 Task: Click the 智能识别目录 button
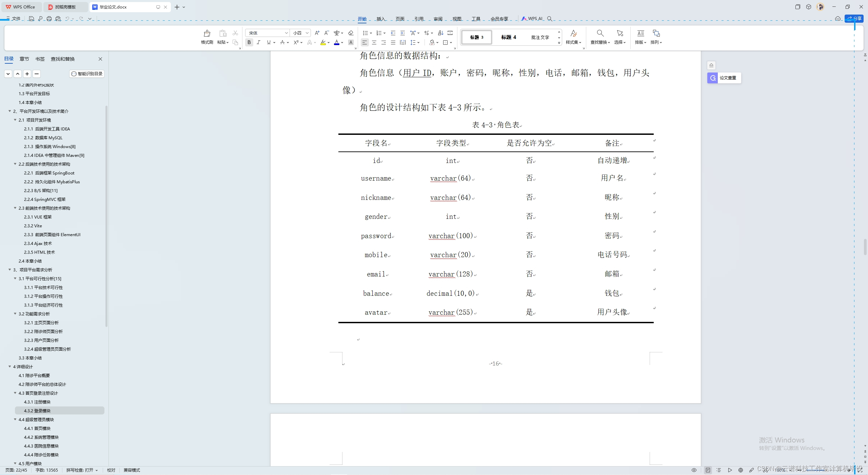pyautogui.click(x=87, y=74)
